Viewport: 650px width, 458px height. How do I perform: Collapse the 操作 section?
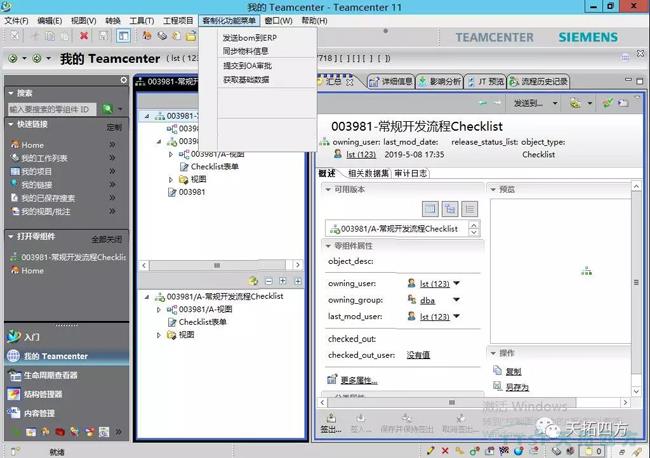493,353
